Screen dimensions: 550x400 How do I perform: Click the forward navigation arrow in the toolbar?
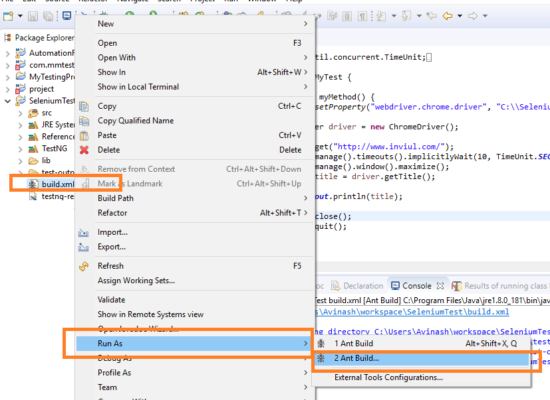tap(473, 16)
